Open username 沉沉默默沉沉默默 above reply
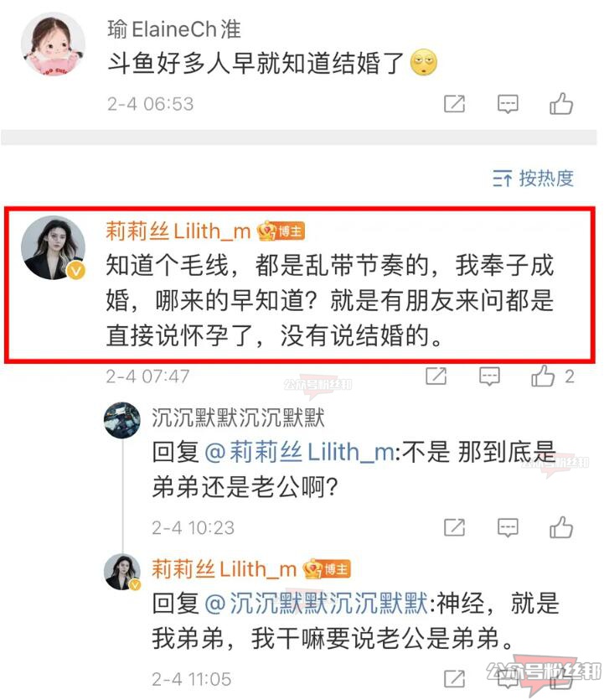This screenshot has height=700, width=604. click(x=238, y=417)
